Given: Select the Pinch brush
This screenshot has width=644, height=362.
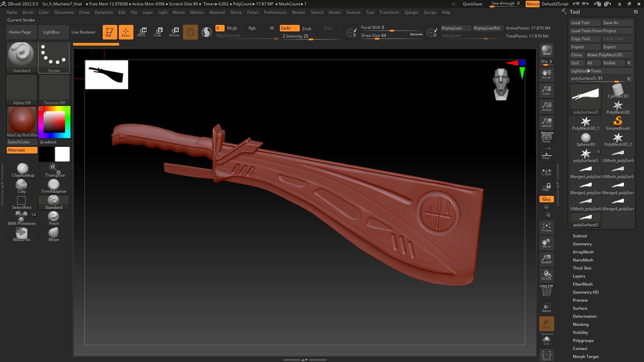Looking at the screenshot, I should pos(54,218).
